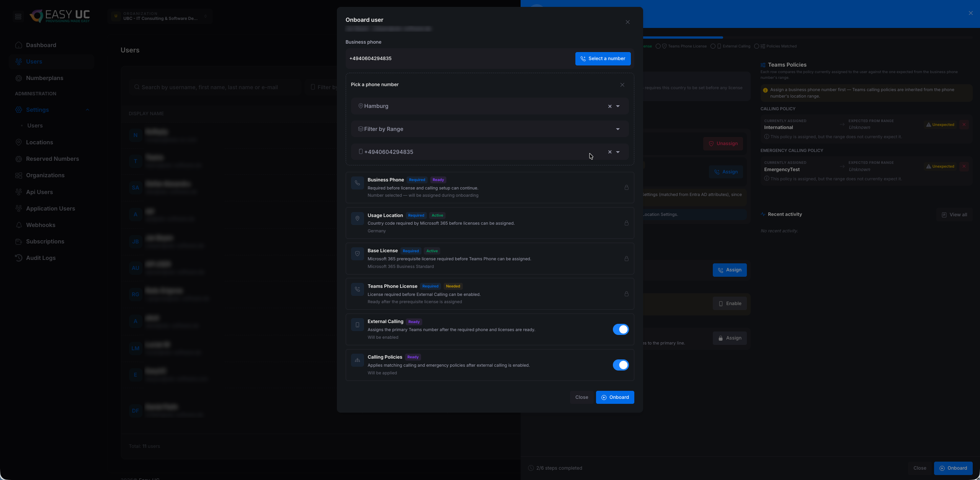Viewport: 980px width, 480px height.
Task: Click Close in the side panel footer
Action: (920, 468)
